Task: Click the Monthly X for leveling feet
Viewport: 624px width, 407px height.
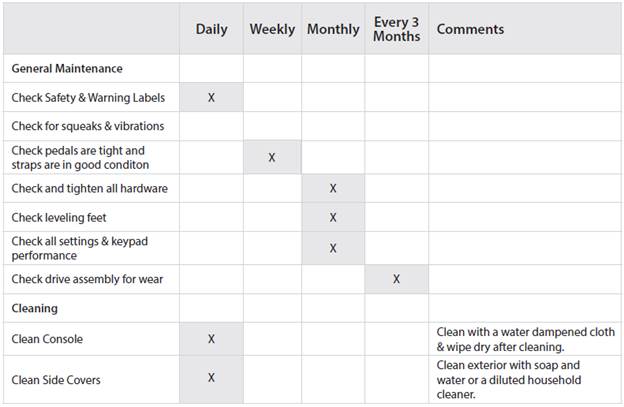Action: pos(333,218)
